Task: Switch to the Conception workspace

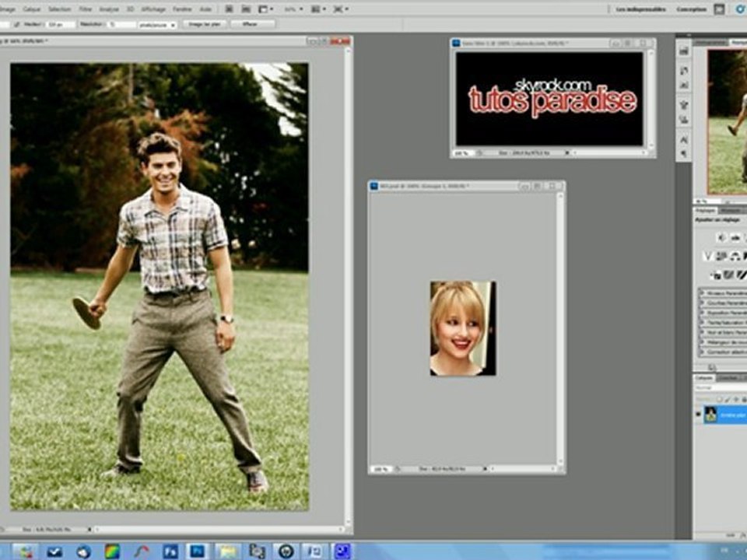Action: (x=691, y=9)
